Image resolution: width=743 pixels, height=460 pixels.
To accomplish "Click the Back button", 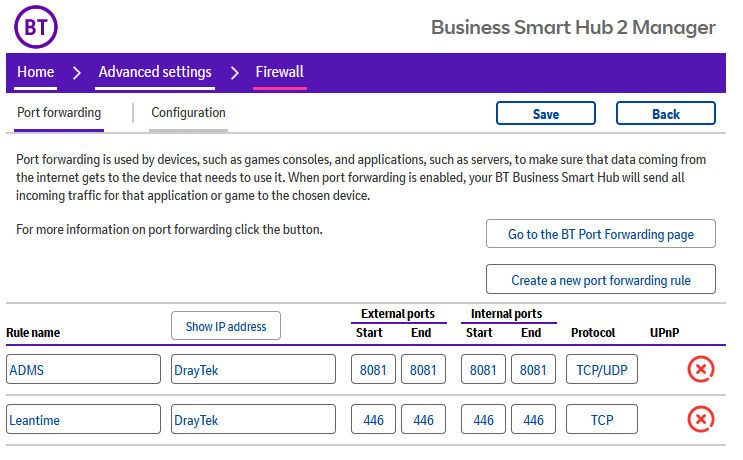I will coord(665,114).
